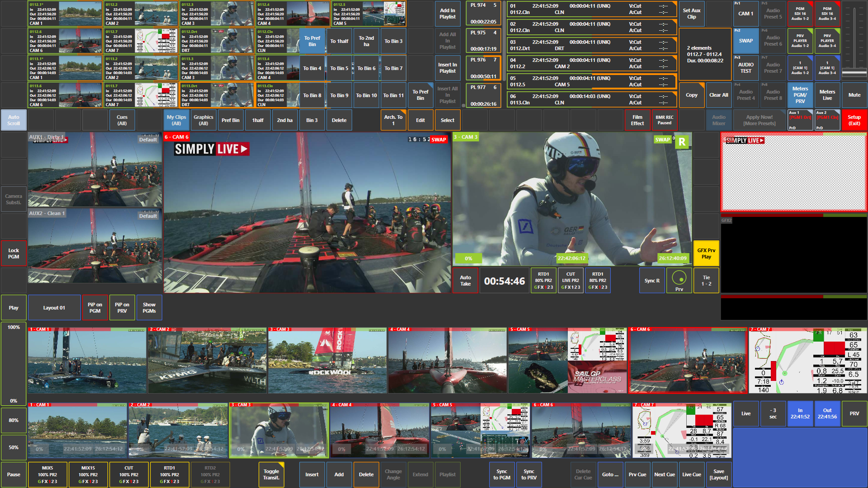Open the Layout 01 selector
868x488 pixels.
[x=54, y=308]
